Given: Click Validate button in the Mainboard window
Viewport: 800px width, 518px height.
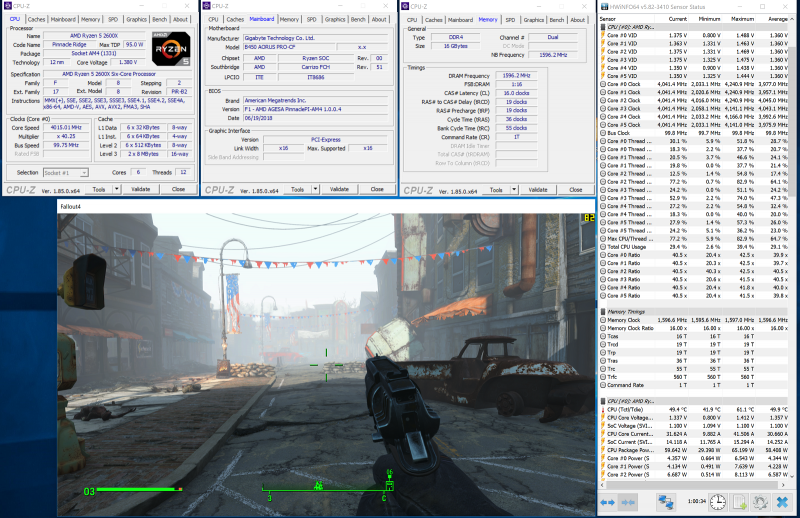Looking at the screenshot, I should (339, 189).
